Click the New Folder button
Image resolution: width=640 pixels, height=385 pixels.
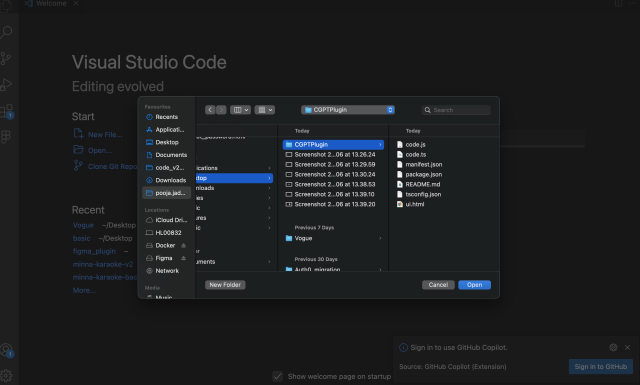tap(225, 285)
